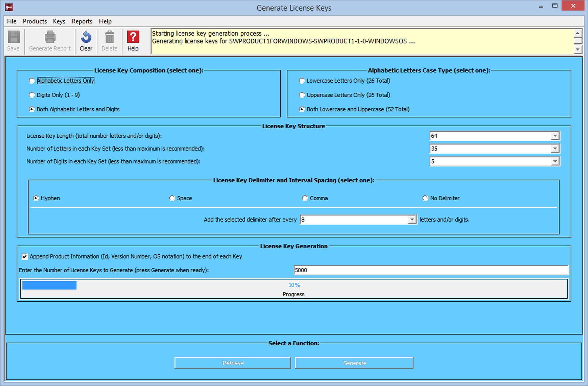Screen dimensions: 588x386
Task: Click the status message log area
Action: [x=362, y=41]
